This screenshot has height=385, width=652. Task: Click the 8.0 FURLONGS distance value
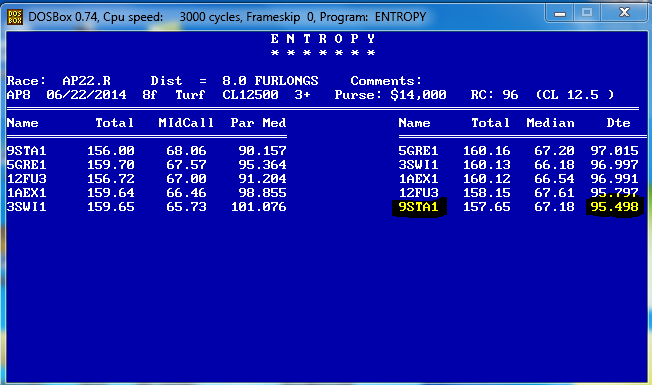tap(270, 81)
